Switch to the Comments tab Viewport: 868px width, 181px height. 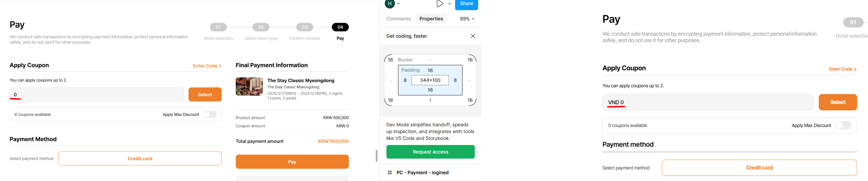[x=398, y=19]
